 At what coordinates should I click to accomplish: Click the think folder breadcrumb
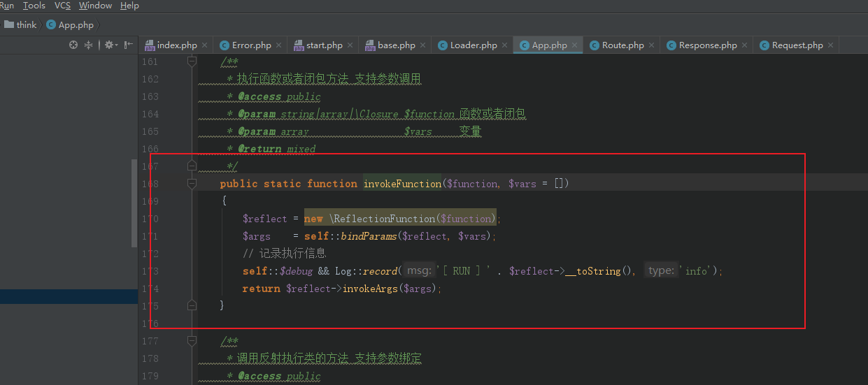click(x=20, y=24)
